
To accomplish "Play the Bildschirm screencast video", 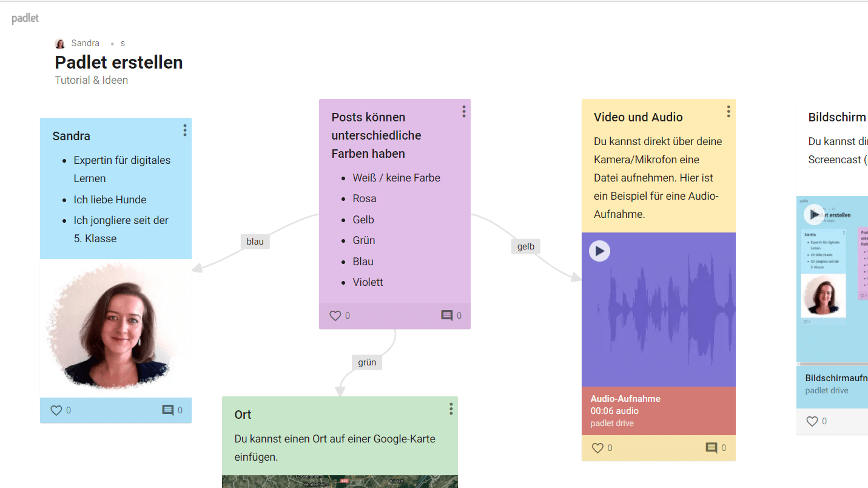I will 814,214.
